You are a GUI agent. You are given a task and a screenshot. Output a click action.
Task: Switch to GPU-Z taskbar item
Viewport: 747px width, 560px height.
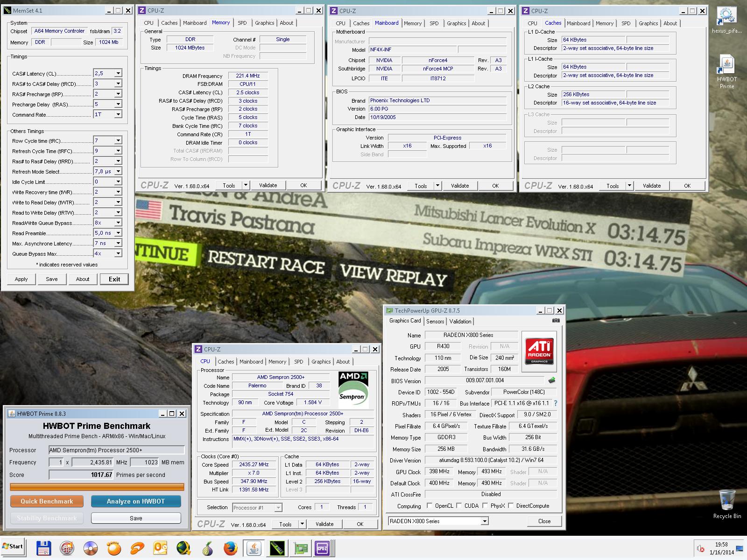[x=301, y=548]
